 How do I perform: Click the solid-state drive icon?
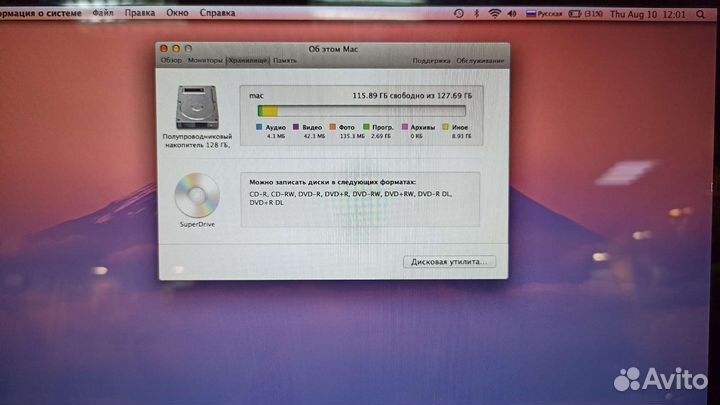[197, 107]
